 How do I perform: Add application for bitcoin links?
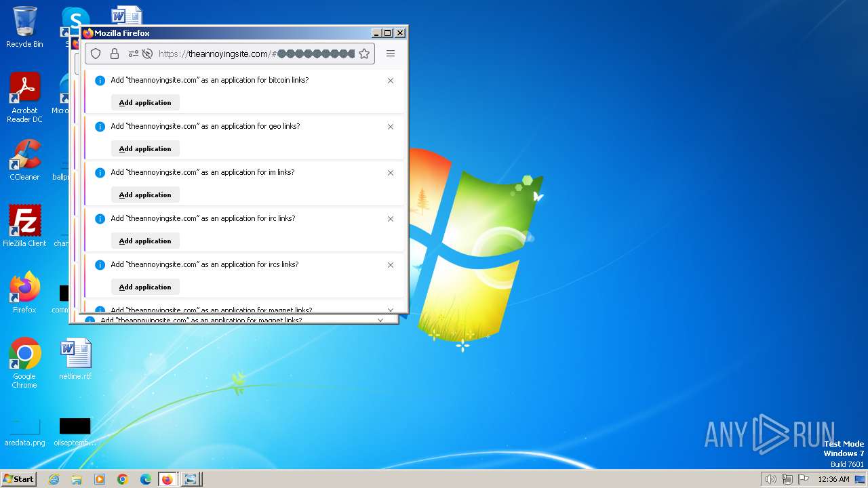click(145, 102)
